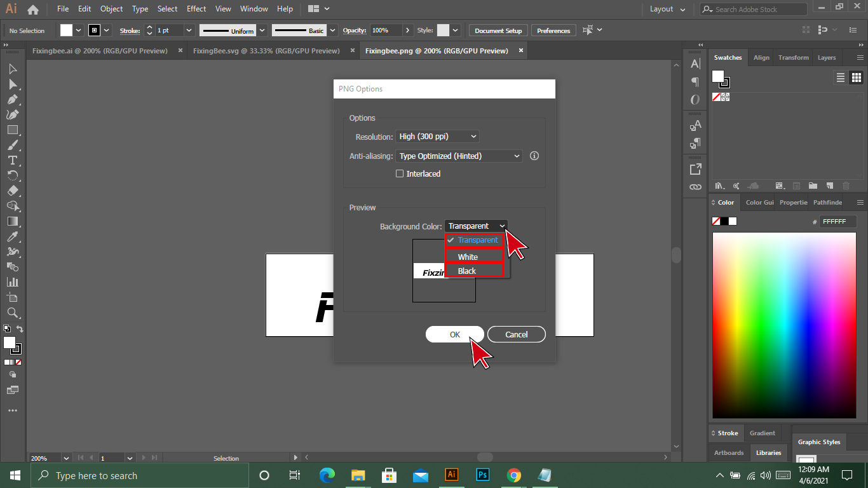Open the Effect menu

coord(196,9)
